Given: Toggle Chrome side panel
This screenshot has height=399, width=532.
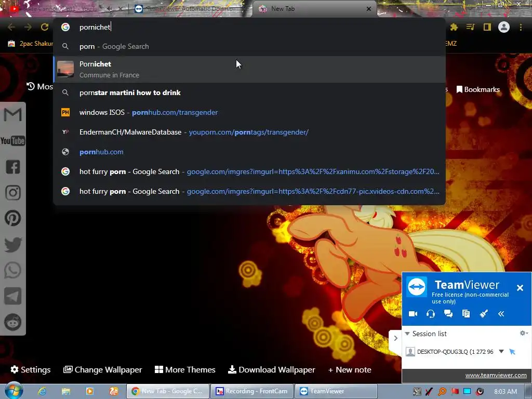Looking at the screenshot, I should 487,27.
